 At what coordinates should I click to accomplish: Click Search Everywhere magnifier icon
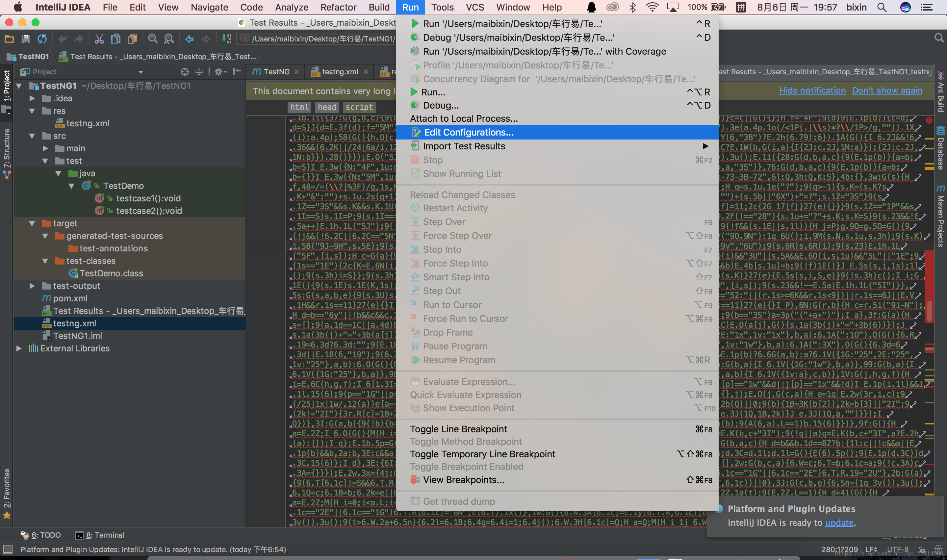939,38
